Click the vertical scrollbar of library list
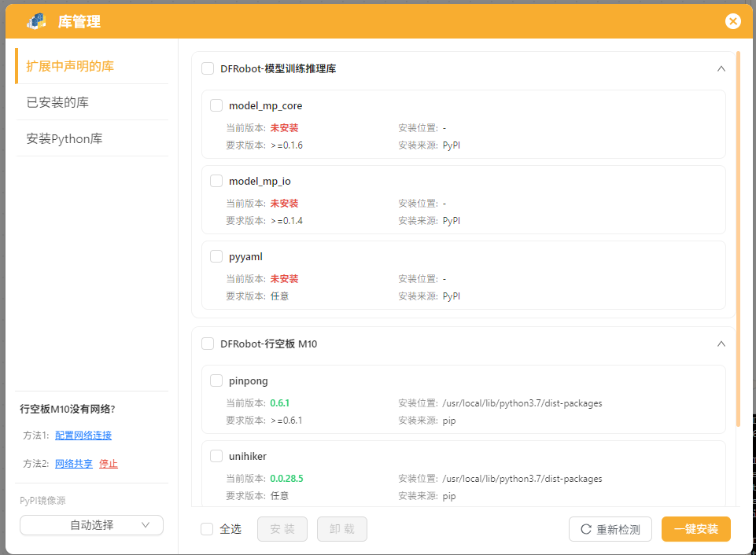Screen dimensions: 756x555 click(x=738, y=238)
